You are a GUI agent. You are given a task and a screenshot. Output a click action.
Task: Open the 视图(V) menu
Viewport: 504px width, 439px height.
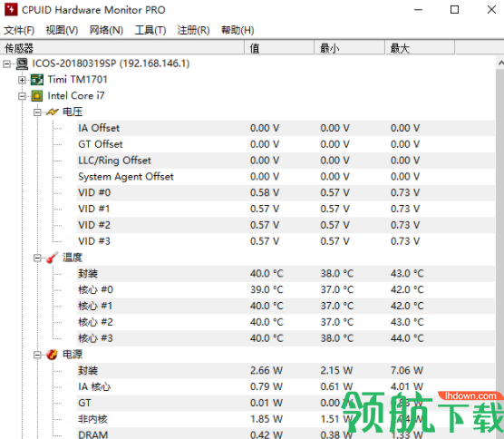62,30
